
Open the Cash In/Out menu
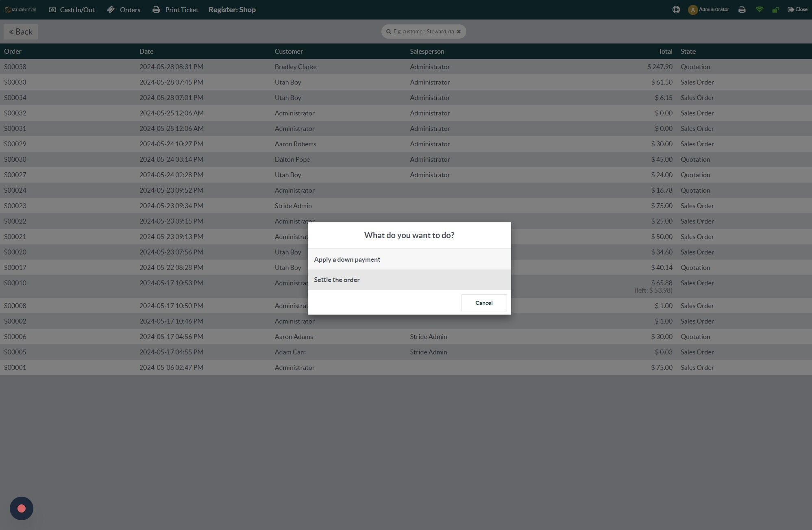coord(72,10)
